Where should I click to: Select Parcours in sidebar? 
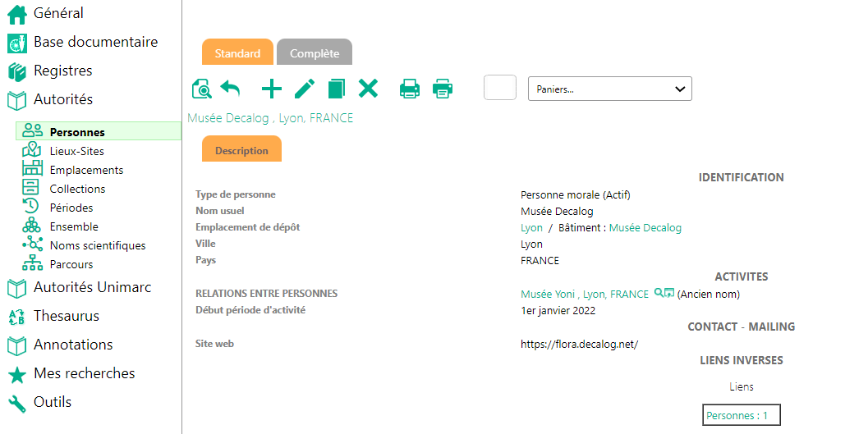point(71,264)
